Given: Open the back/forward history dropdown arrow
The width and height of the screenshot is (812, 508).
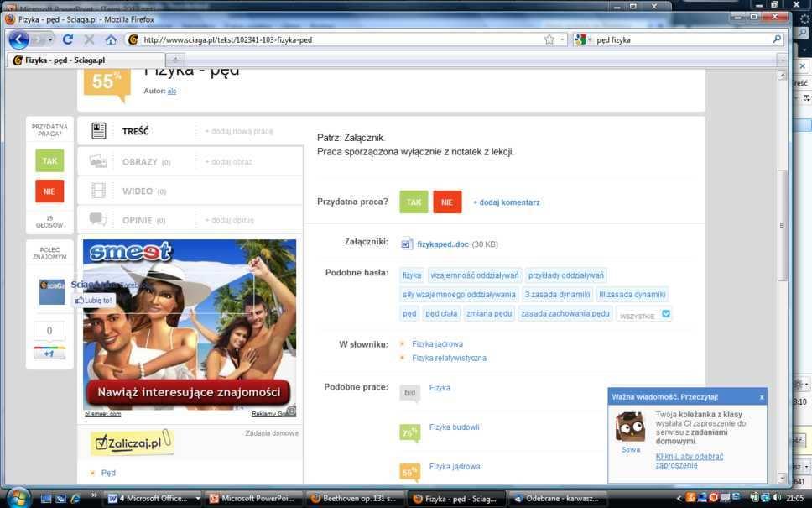Looking at the screenshot, I should [x=50, y=39].
